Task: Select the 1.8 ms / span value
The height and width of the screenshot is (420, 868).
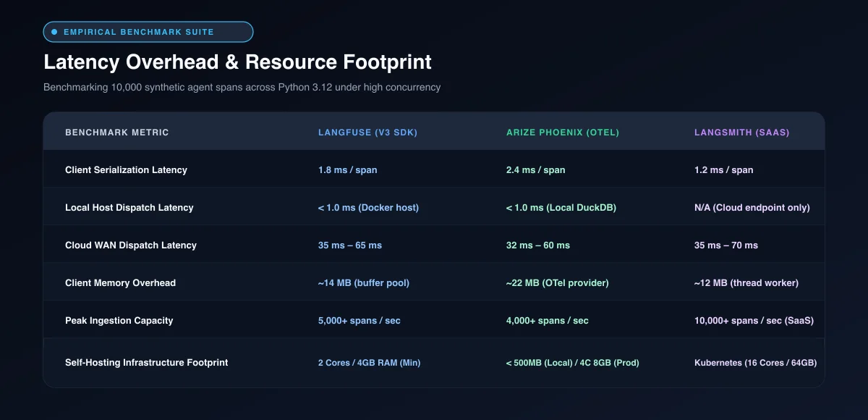Action: pyautogui.click(x=348, y=170)
